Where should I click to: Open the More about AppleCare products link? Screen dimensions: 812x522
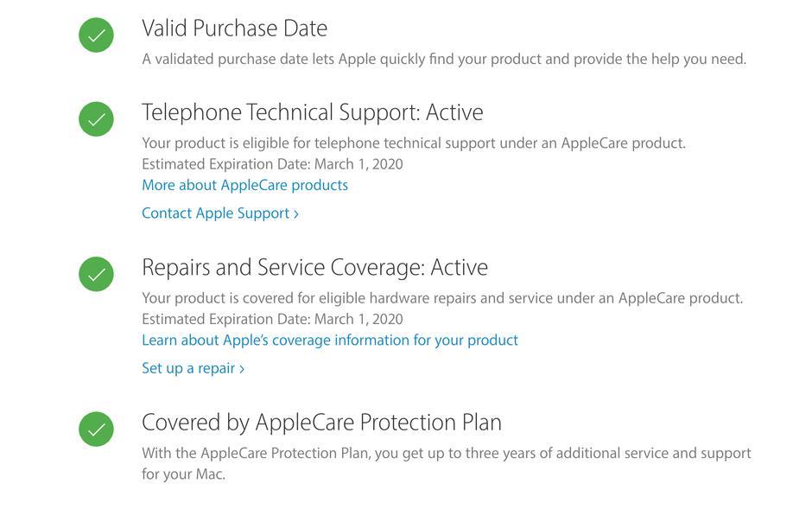245,185
